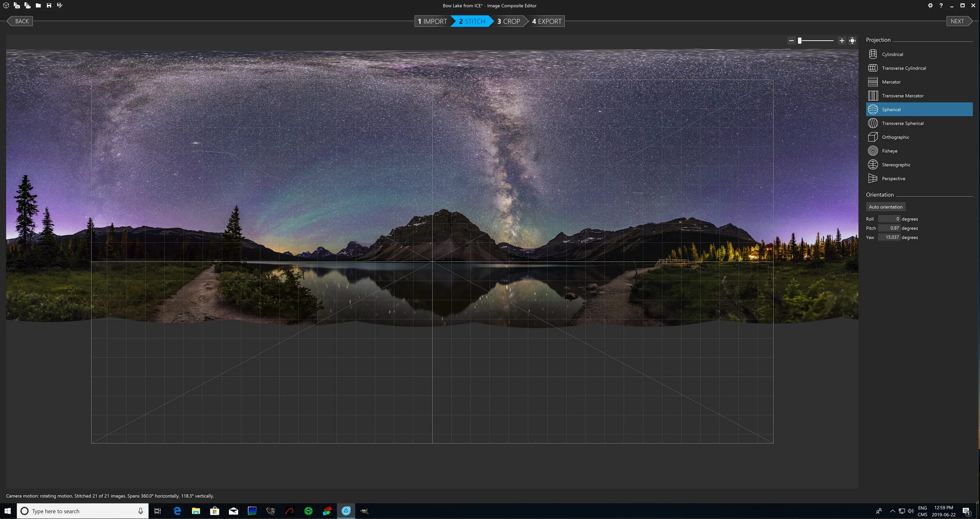Screen dimensions: 980x519
Task: Select Cylindrical projection
Action: (892, 54)
